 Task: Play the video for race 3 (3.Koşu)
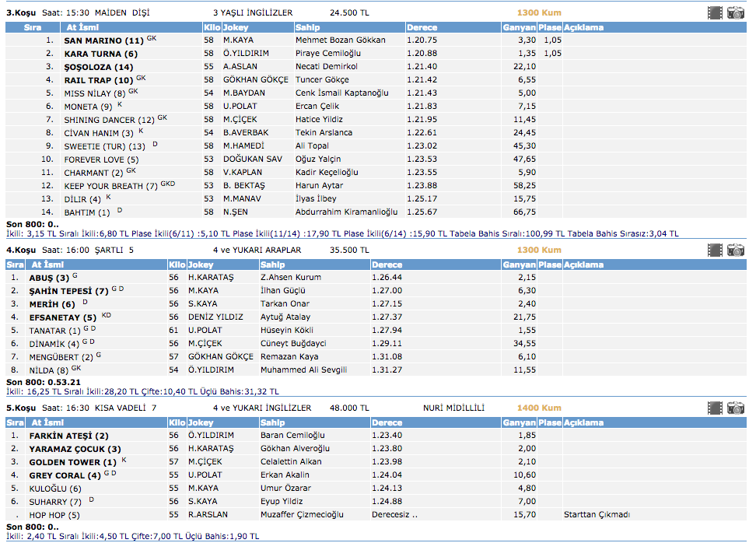coord(715,12)
